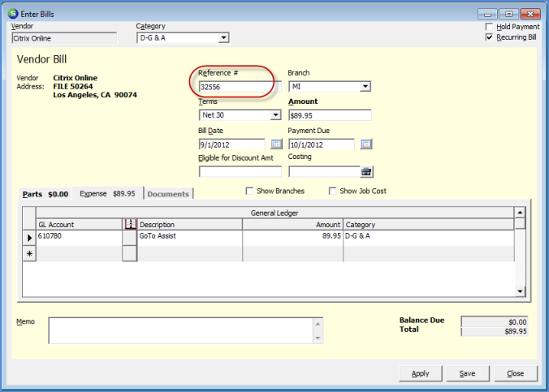Click the Memo scroll down arrow
This screenshot has height=392, width=549.
318,338
